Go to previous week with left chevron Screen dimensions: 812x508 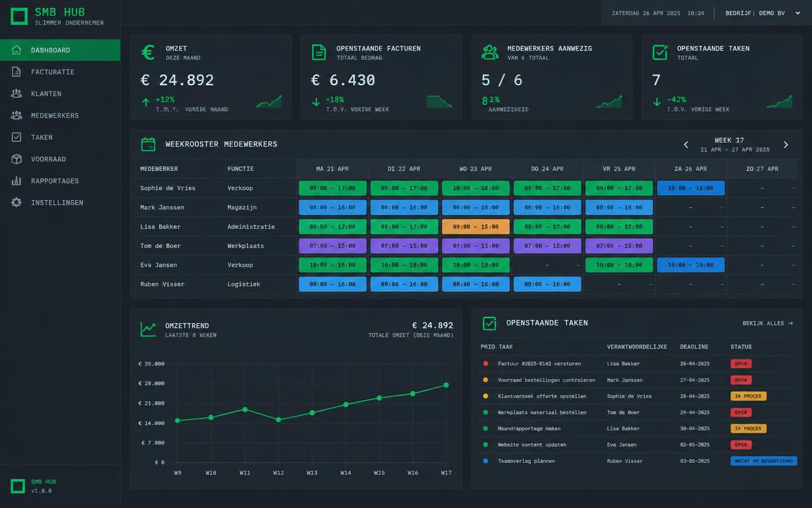686,145
